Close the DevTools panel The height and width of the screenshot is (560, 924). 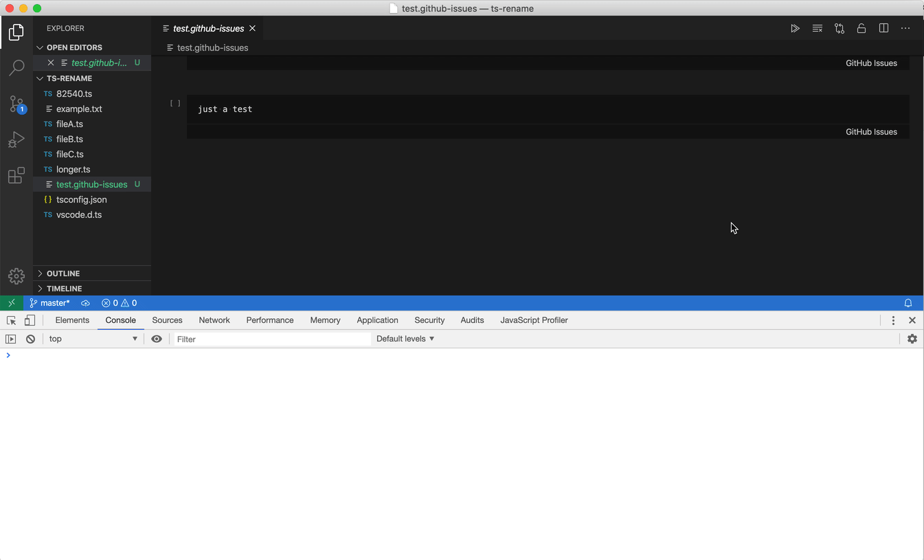click(912, 320)
